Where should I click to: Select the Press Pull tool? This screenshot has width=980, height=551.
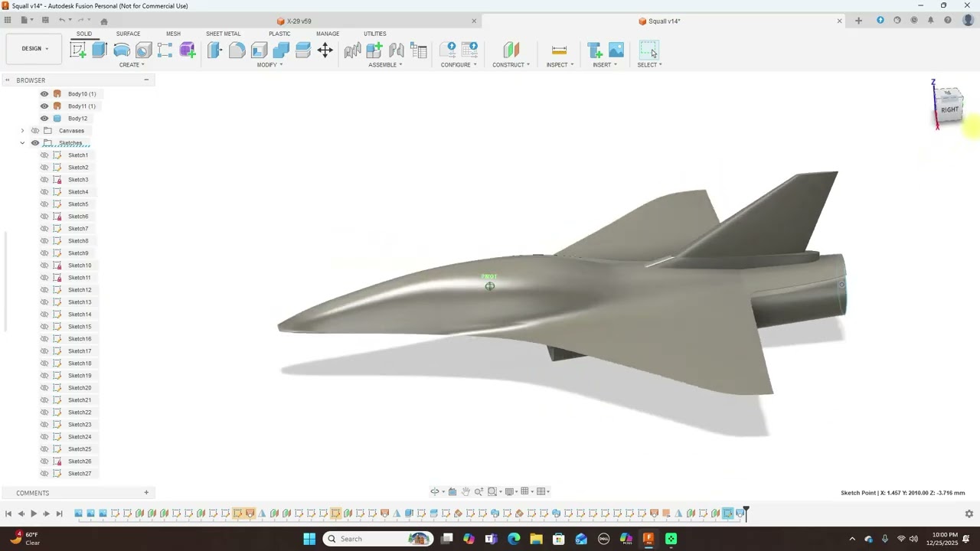(x=215, y=51)
